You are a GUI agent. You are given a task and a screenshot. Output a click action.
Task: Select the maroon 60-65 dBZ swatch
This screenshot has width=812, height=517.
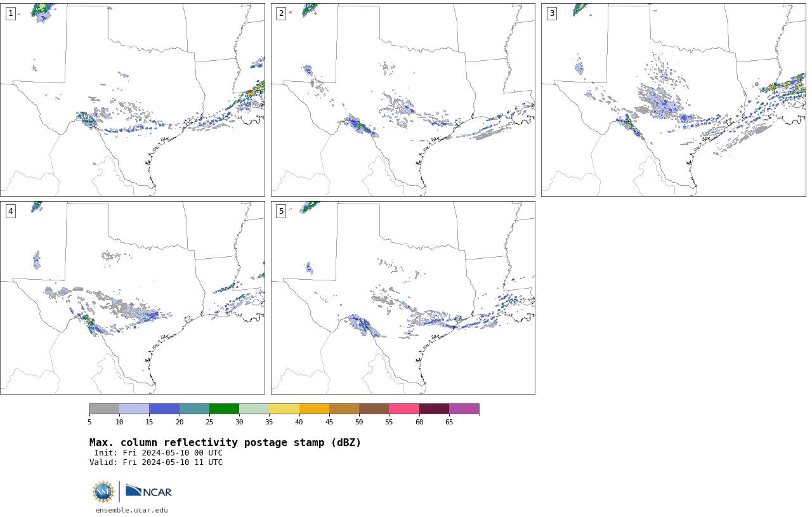coord(434,409)
